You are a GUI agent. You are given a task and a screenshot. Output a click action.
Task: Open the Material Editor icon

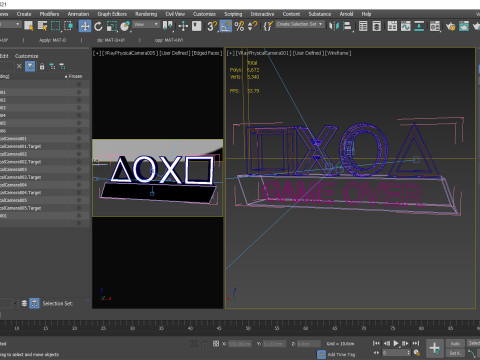[435, 26]
